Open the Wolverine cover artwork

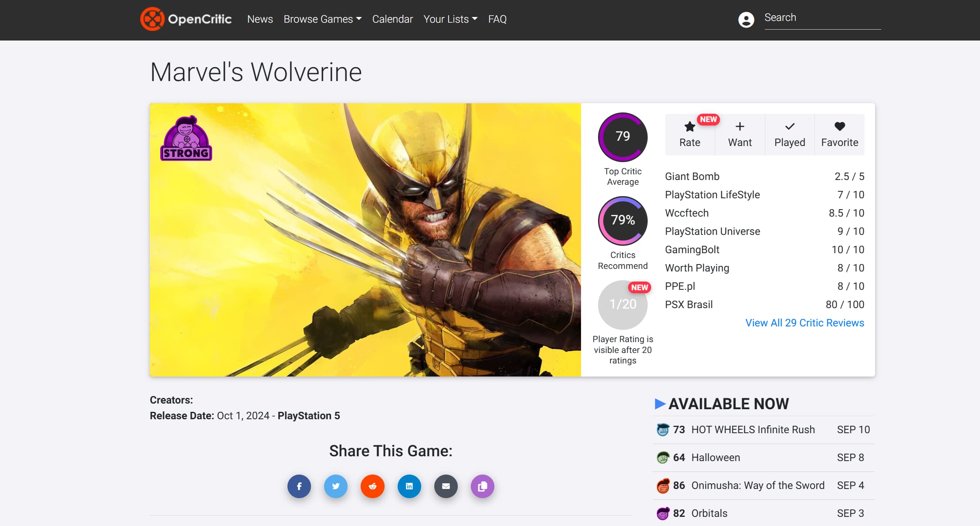[365, 240]
